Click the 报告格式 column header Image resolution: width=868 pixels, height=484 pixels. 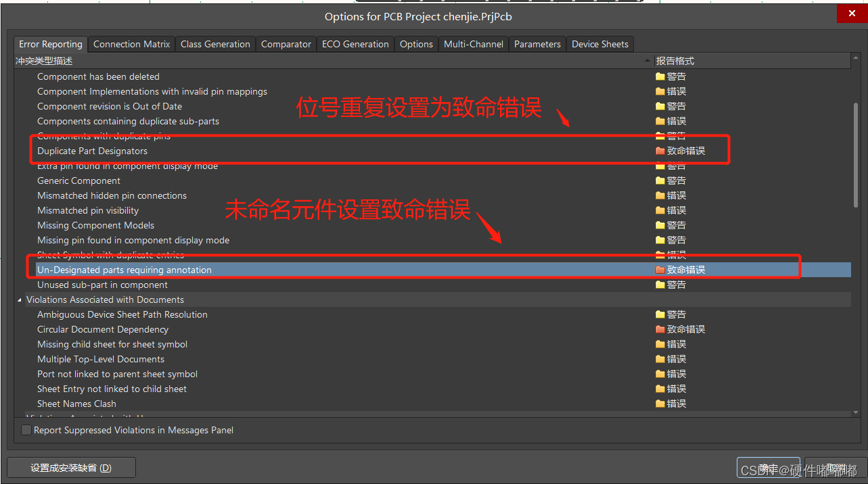(x=752, y=61)
